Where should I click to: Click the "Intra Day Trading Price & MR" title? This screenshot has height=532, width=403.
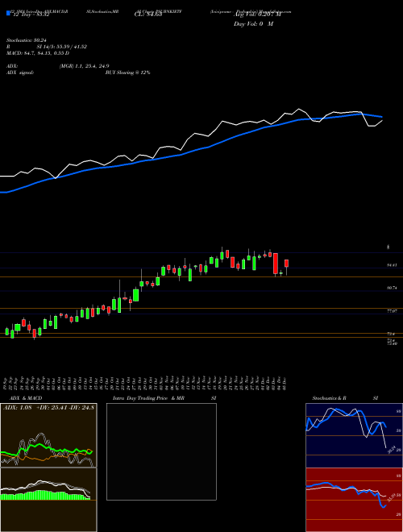[149, 398]
